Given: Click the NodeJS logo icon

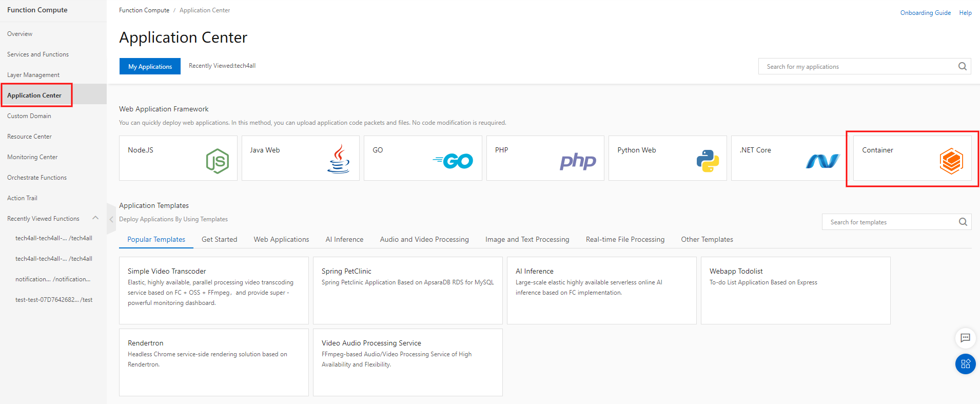Looking at the screenshot, I should pyautogui.click(x=218, y=161).
